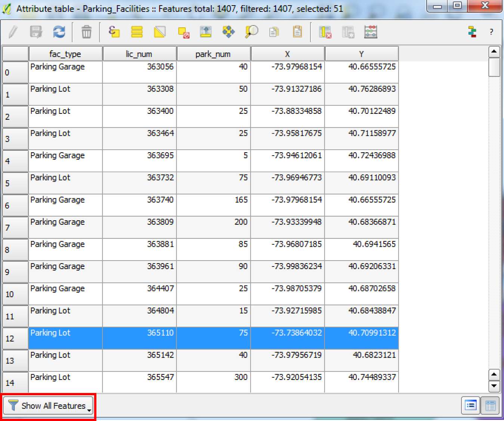Screen dimensions: 504x421
Task: Click the park_num column header
Action: point(213,54)
